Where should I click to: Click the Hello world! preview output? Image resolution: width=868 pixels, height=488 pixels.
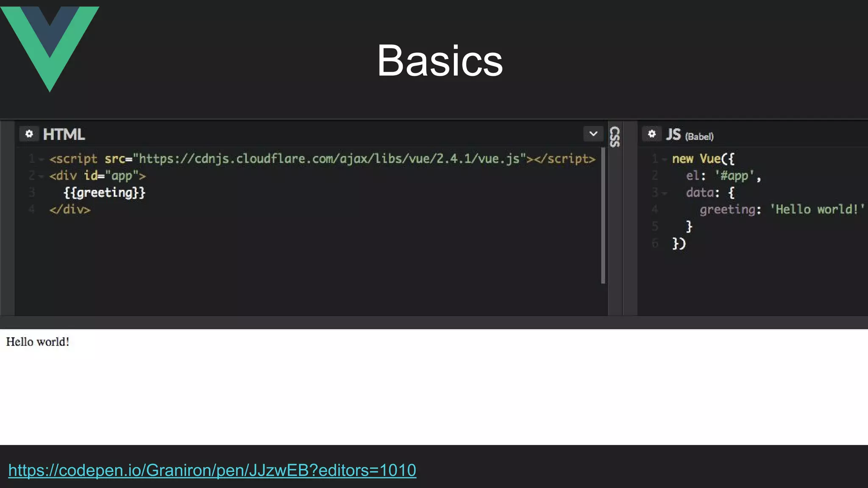click(x=38, y=342)
